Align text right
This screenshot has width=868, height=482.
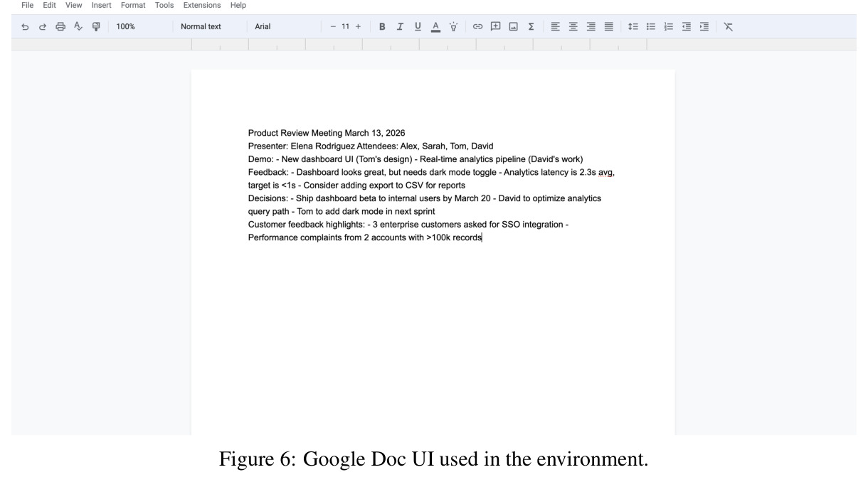(591, 26)
